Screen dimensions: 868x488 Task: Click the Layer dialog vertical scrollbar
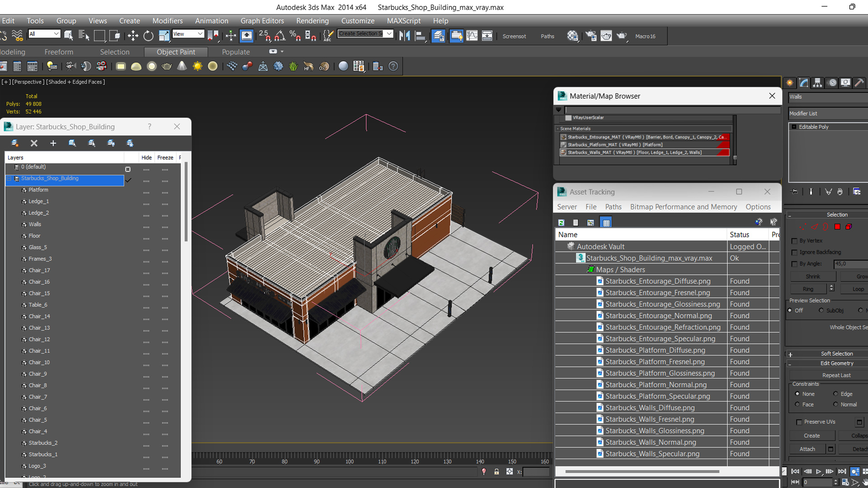[185, 202]
